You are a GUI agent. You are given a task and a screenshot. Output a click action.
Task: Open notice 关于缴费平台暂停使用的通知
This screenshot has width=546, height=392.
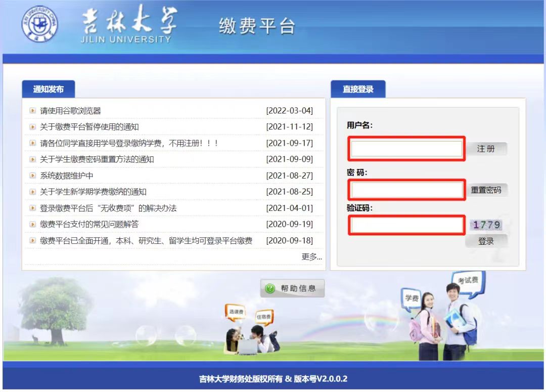pyautogui.click(x=89, y=127)
